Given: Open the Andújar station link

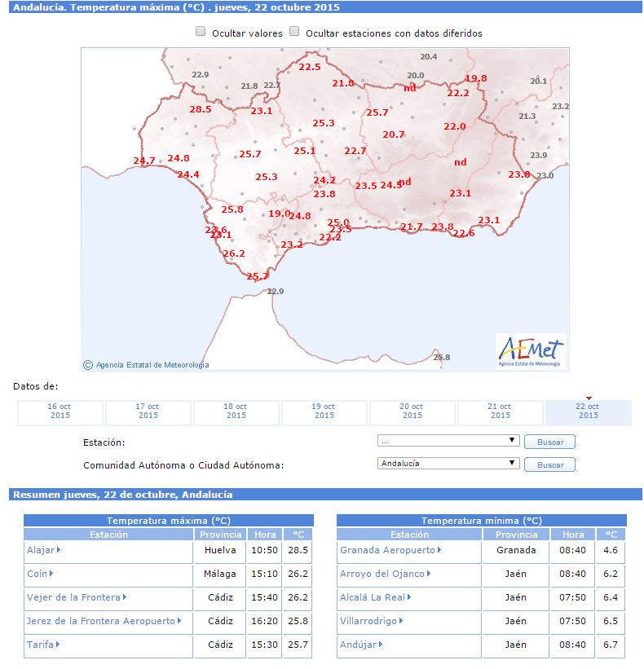Looking at the screenshot, I should click(x=359, y=645).
